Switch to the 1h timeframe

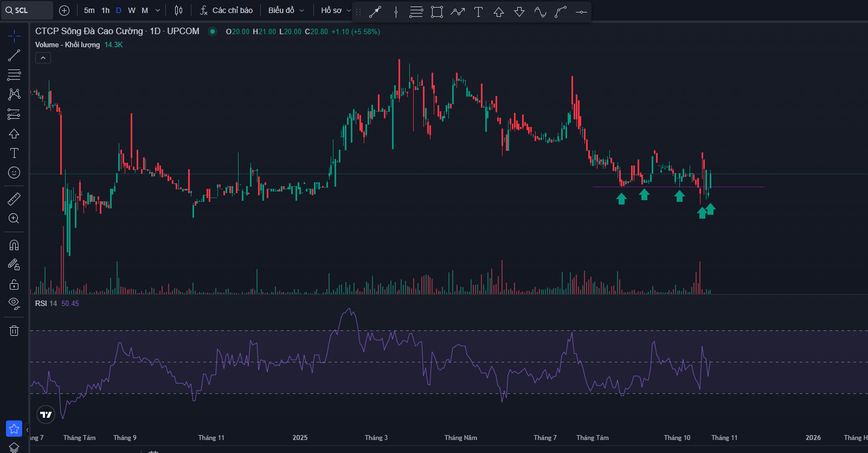click(x=105, y=10)
